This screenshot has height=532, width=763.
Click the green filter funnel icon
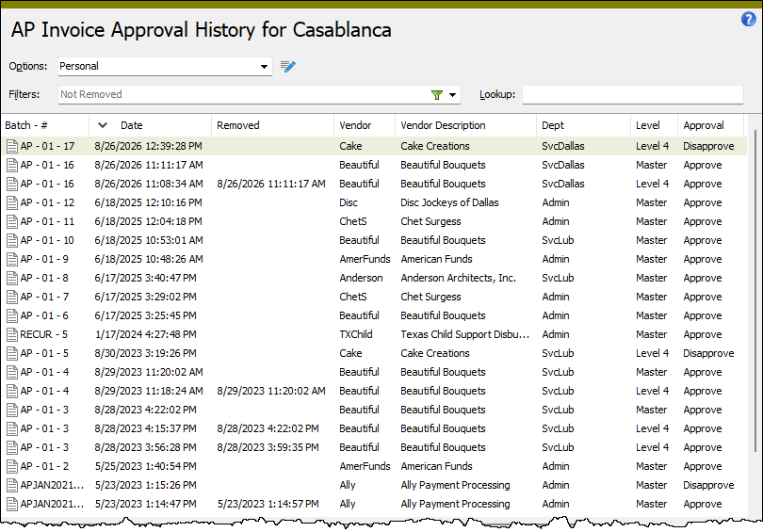[436, 95]
